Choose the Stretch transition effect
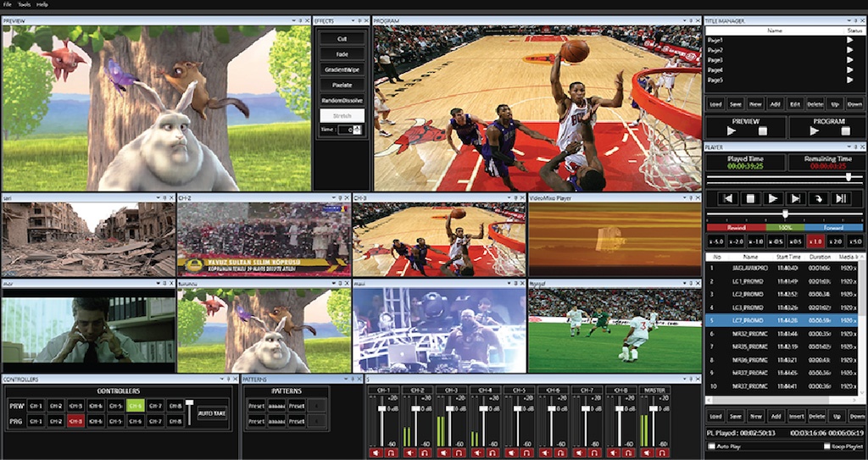 coord(342,116)
